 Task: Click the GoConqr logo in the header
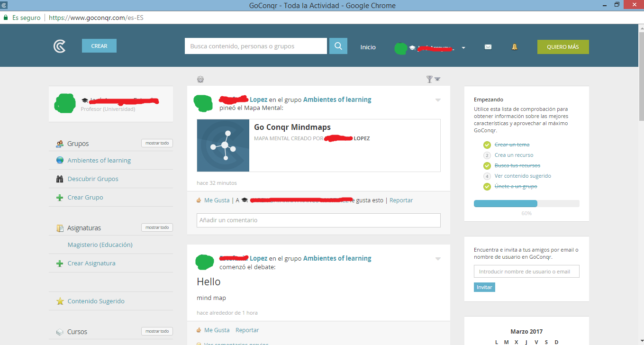click(x=59, y=46)
